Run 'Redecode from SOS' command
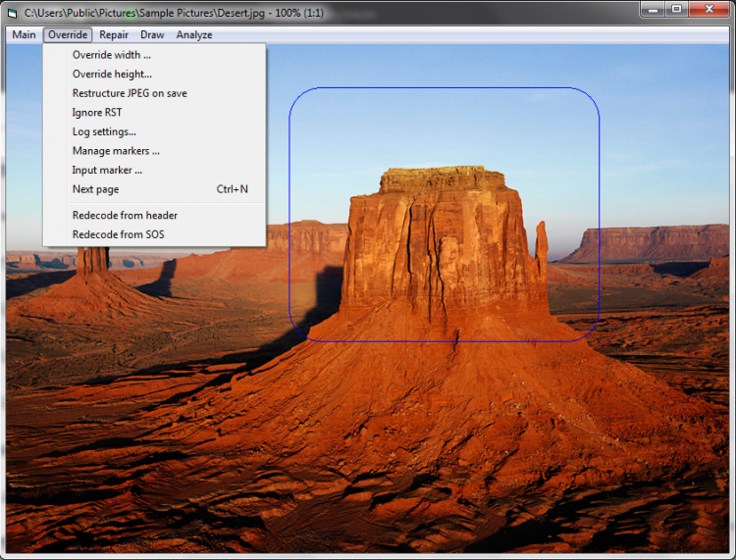The height and width of the screenshot is (560, 736). click(x=118, y=234)
